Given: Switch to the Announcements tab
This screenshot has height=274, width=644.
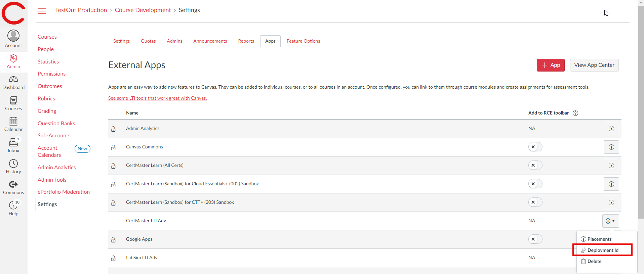Looking at the screenshot, I should 210,41.
